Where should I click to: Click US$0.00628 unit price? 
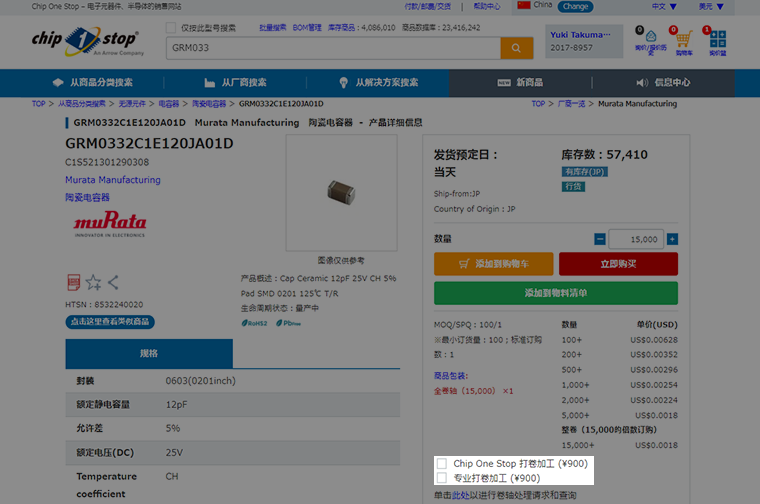(x=654, y=340)
